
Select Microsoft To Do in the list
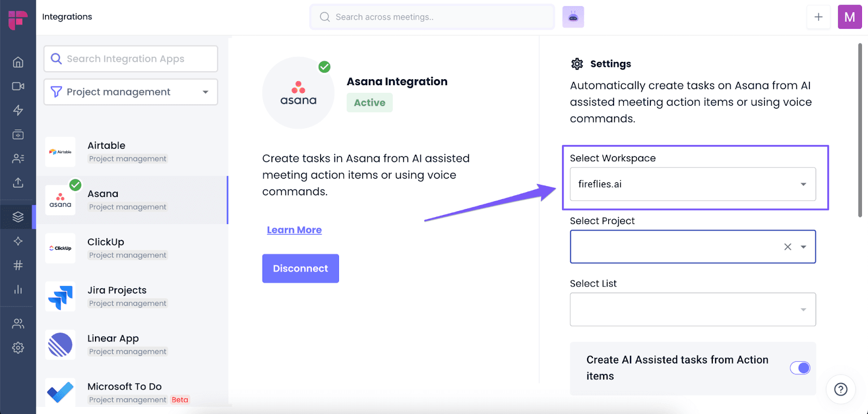132,392
